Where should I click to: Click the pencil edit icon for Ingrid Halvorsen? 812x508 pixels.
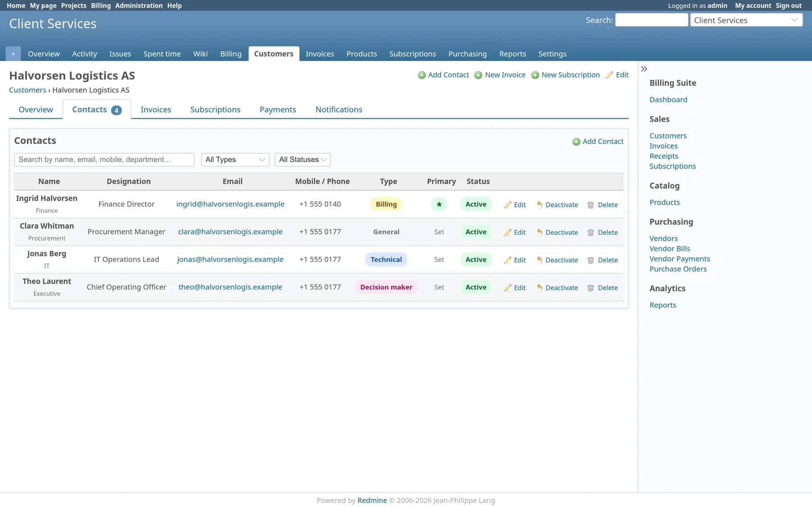[x=507, y=205]
